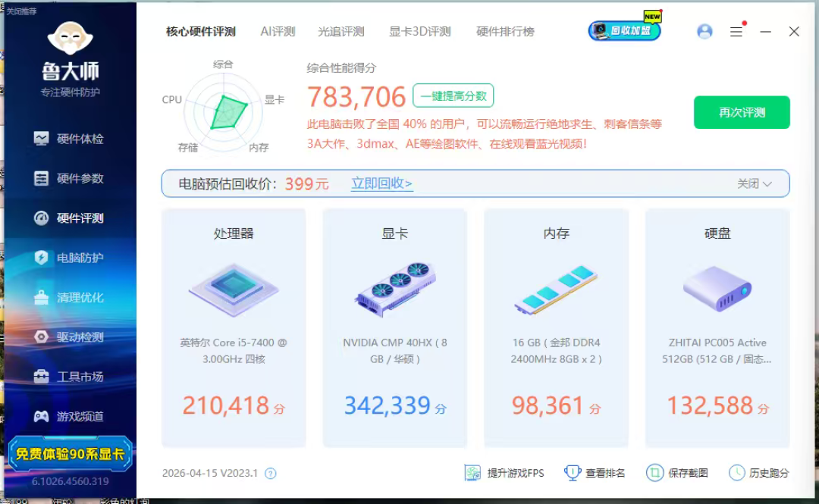Click the 关闭推荐 label at top-left corner
819x504 pixels.
point(21,11)
